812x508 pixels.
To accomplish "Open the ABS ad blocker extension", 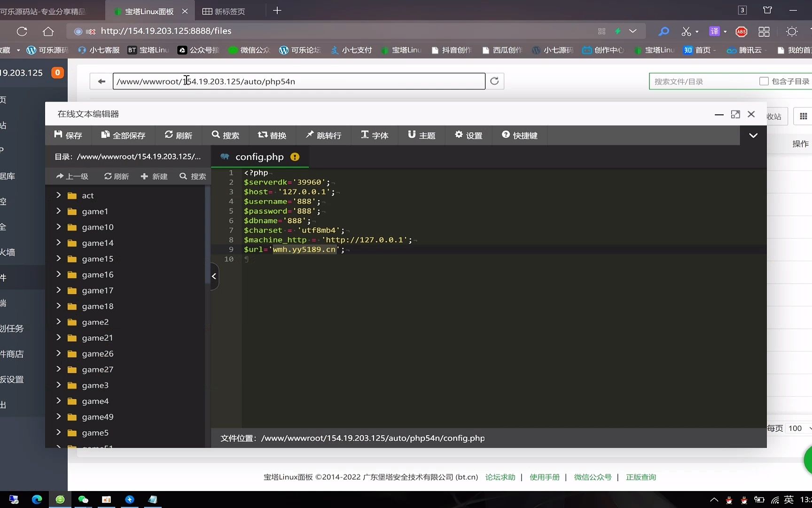I will (742, 32).
